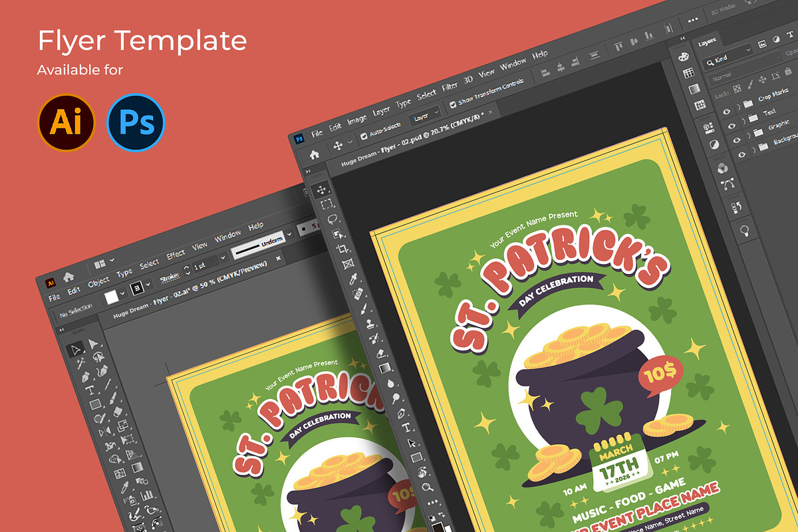Select Illustrator's Eyedropper tool
This screenshot has width=798, height=532.
point(124,487)
